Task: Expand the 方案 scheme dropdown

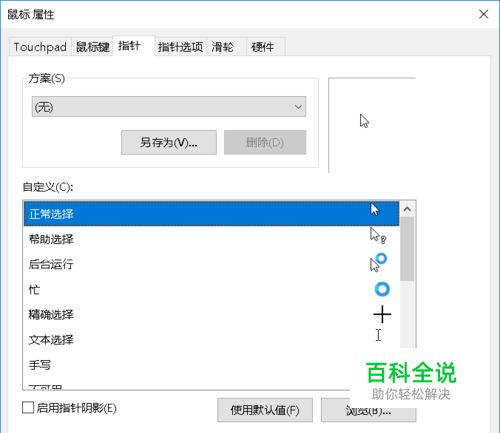Action: (x=169, y=107)
